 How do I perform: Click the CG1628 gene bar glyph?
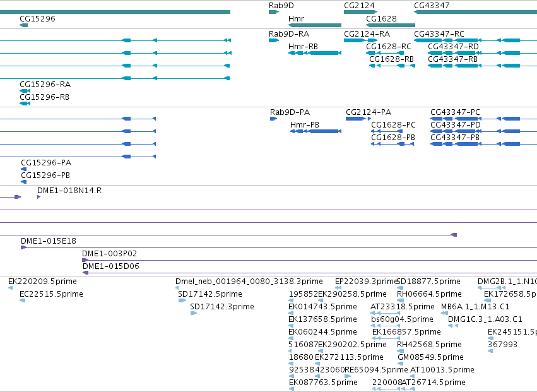click(391, 25)
